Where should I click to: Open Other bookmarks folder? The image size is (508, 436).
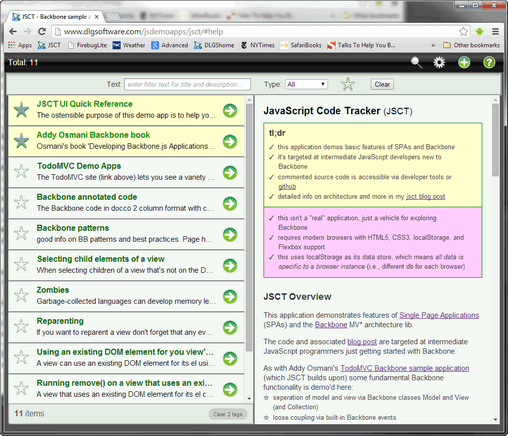[x=472, y=45]
